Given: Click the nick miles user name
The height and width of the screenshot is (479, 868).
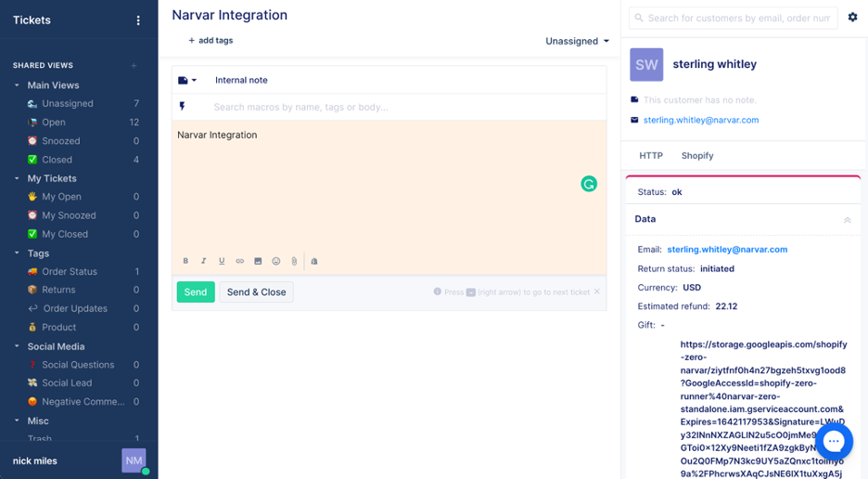Looking at the screenshot, I should click(35, 460).
